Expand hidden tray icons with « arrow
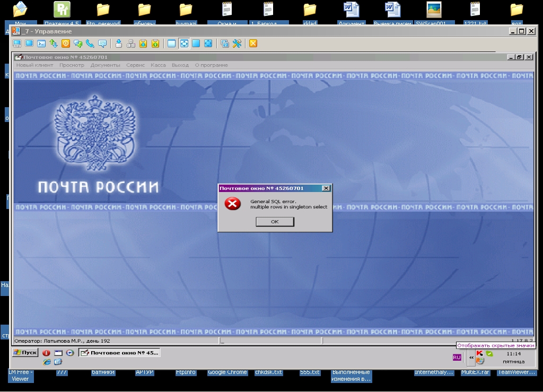This screenshot has height=392, width=543. [471, 358]
